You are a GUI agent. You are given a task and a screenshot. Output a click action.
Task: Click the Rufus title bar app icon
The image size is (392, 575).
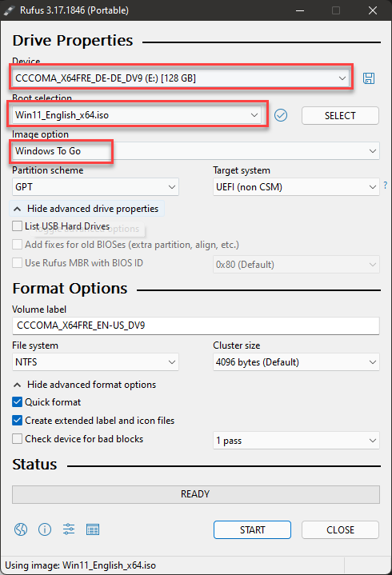coord(9,10)
